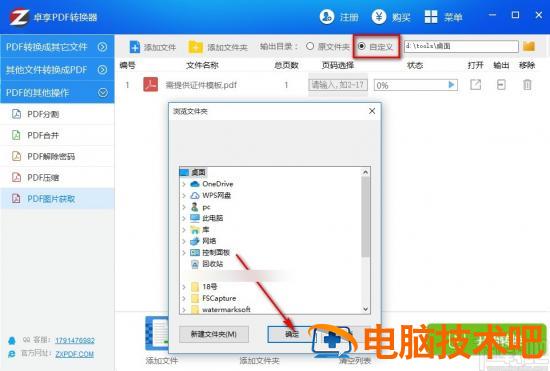Select 网络 network icon in tree
Screen dimensions: 550x371
coord(195,241)
